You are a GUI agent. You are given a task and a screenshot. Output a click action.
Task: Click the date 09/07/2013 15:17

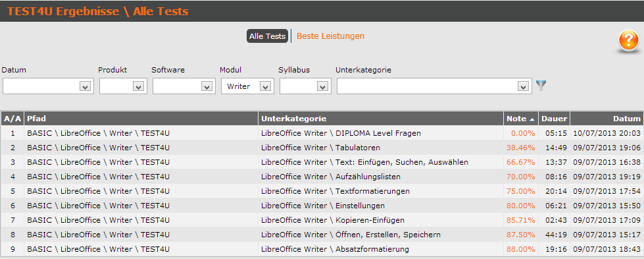click(x=607, y=235)
